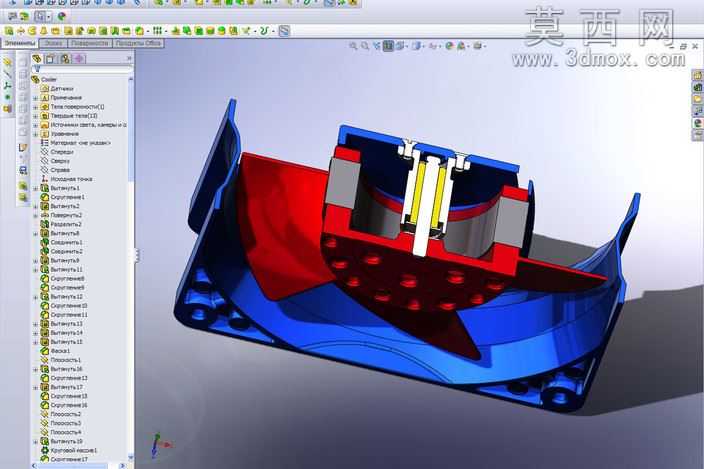This screenshot has width=704, height=469.
Task: Expand the Источники света, камеры node
Action: pos(35,125)
